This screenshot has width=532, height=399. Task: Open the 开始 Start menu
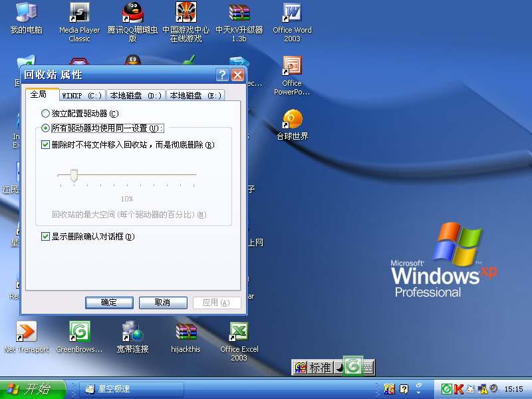(x=33, y=389)
